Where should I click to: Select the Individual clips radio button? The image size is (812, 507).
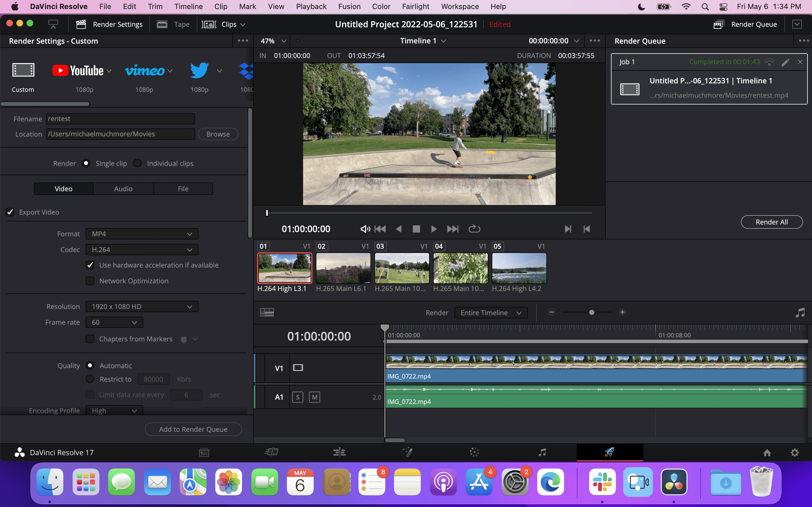pyautogui.click(x=137, y=163)
